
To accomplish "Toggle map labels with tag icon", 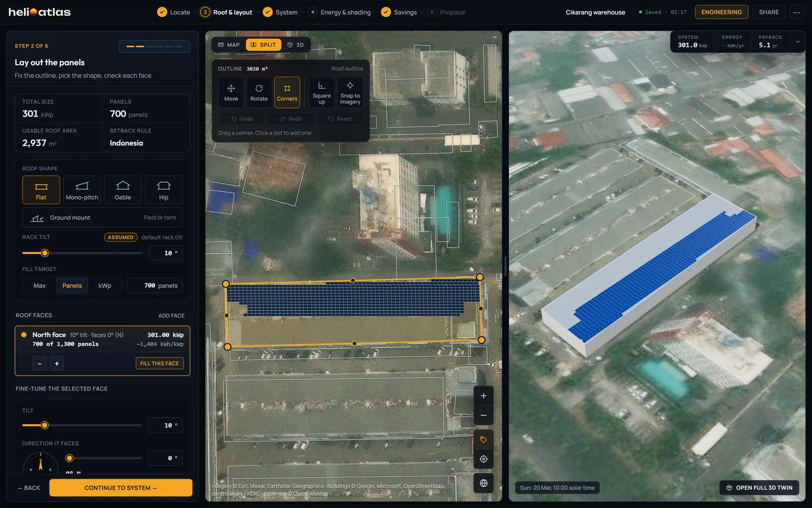I will [x=484, y=439].
